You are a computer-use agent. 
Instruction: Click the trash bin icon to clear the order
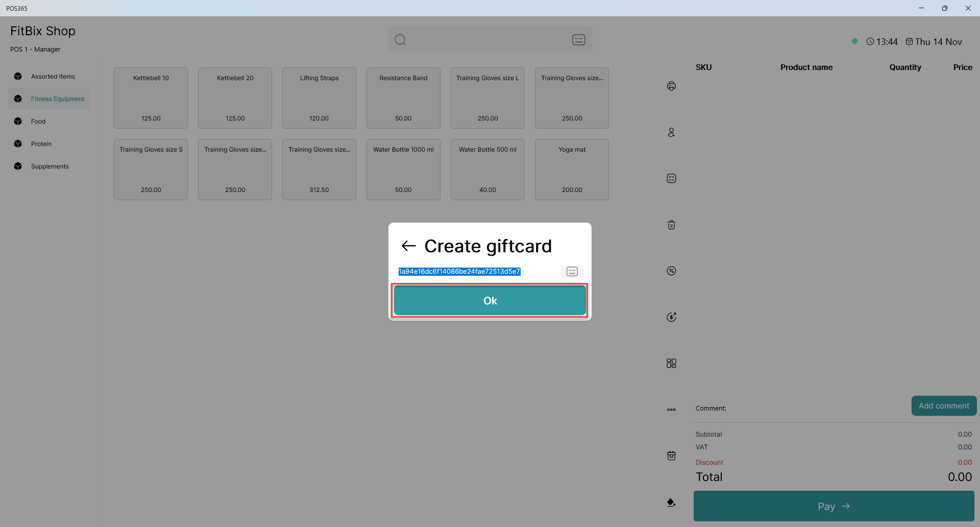tap(671, 225)
